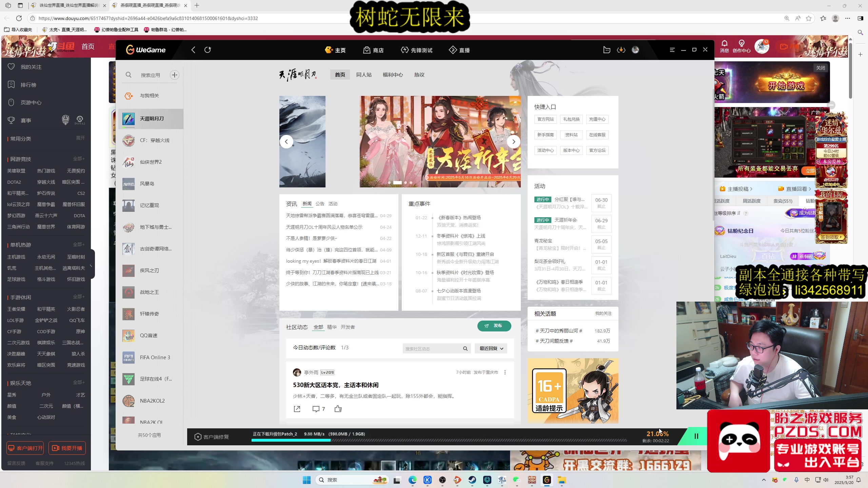This screenshot has width=868, height=488.
Task: Open WeGame download manager icon
Action: 621,50
